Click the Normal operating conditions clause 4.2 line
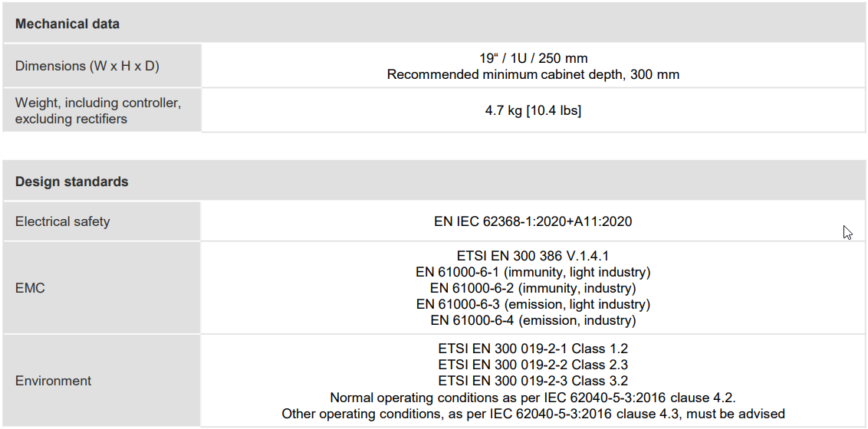The image size is (868, 429). pos(533,398)
